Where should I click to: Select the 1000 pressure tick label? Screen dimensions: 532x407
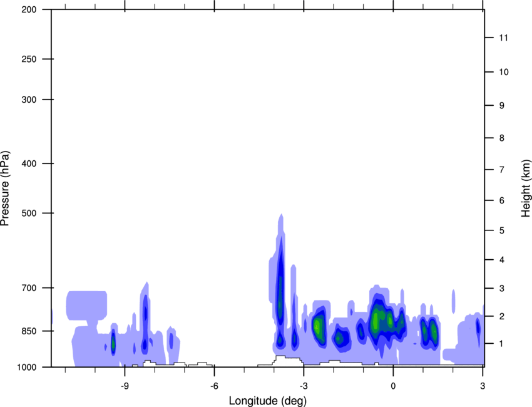[x=27, y=368]
